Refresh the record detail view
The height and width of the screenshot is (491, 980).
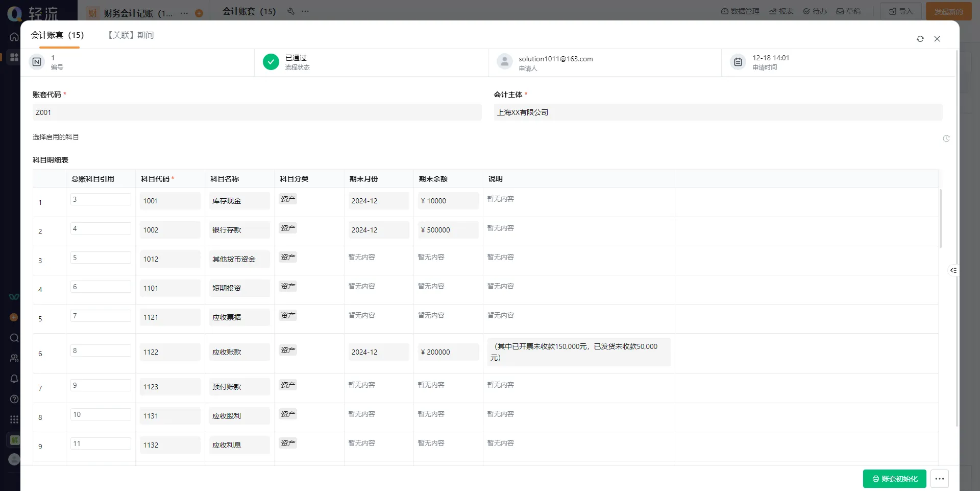point(920,39)
